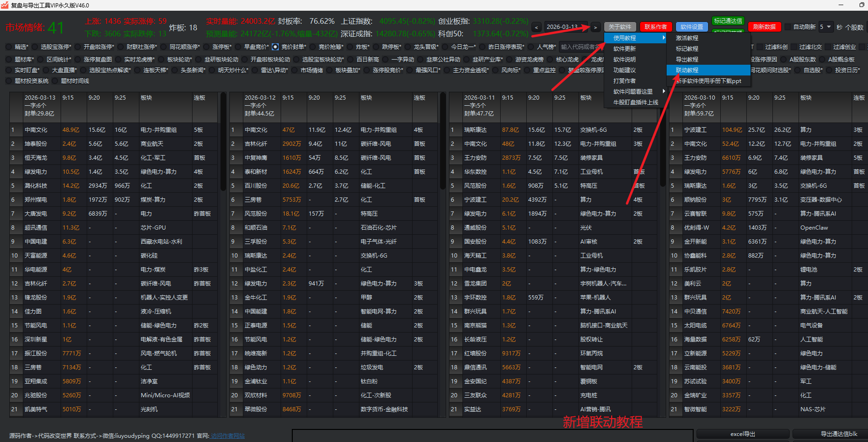
Task: Check the 过滤科创 filter checkbox
Action: [760, 47]
